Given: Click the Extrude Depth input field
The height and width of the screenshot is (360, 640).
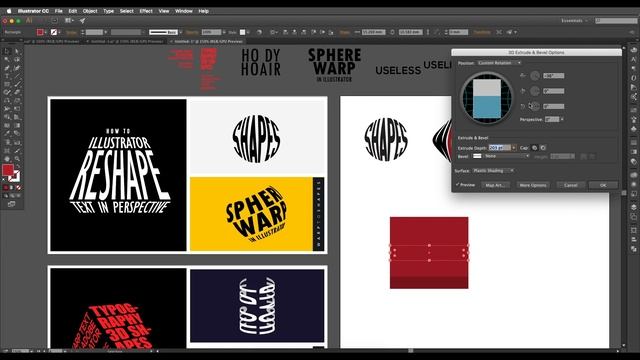Looking at the screenshot, I should (x=500, y=148).
